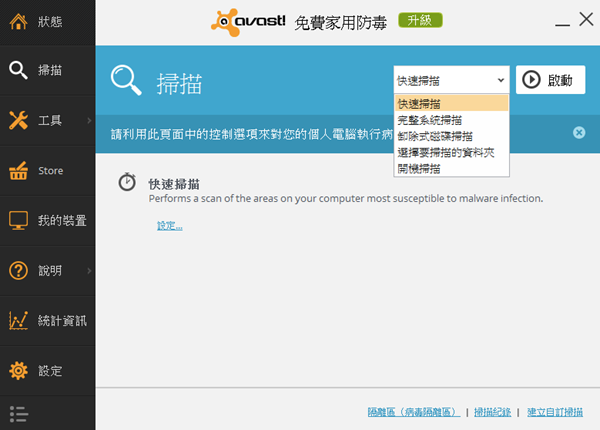Click the 統計資訊 label in the sidebar

pyautogui.click(x=62, y=321)
